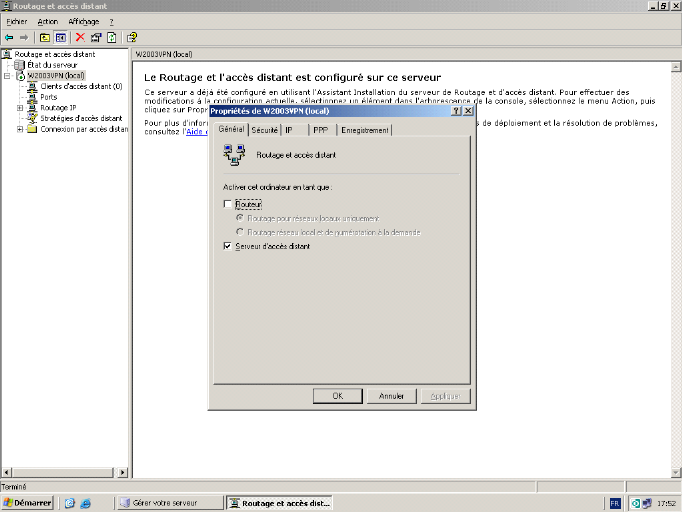Open the Aide link in main pane
Image resolution: width=682 pixels, height=512 pixels.
[197, 131]
